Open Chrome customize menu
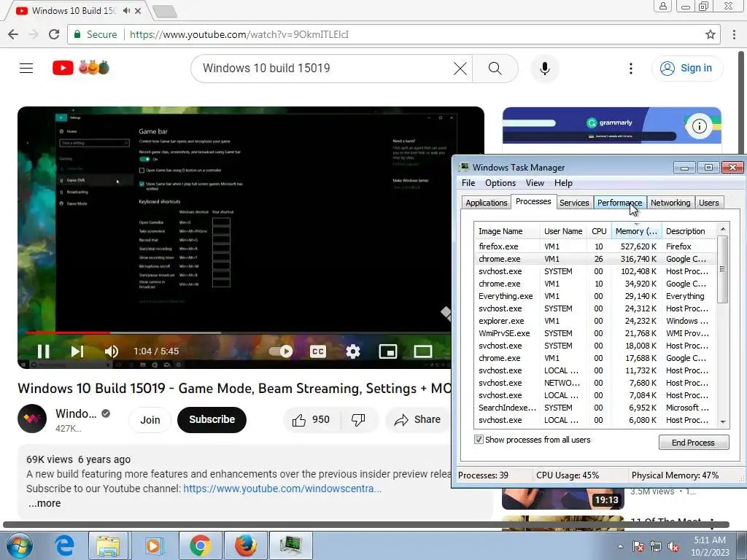Image resolution: width=747 pixels, height=560 pixels. click(734, 34)
